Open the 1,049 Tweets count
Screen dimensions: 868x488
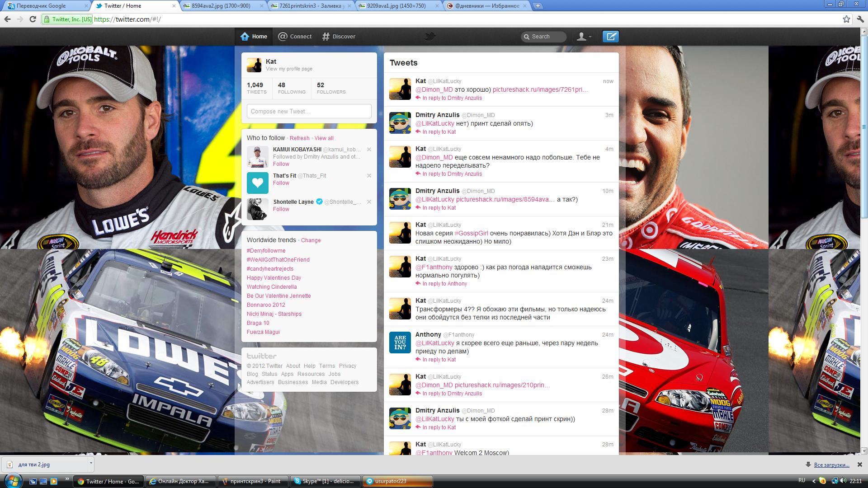pyautogui.click(x=256, y=88)
